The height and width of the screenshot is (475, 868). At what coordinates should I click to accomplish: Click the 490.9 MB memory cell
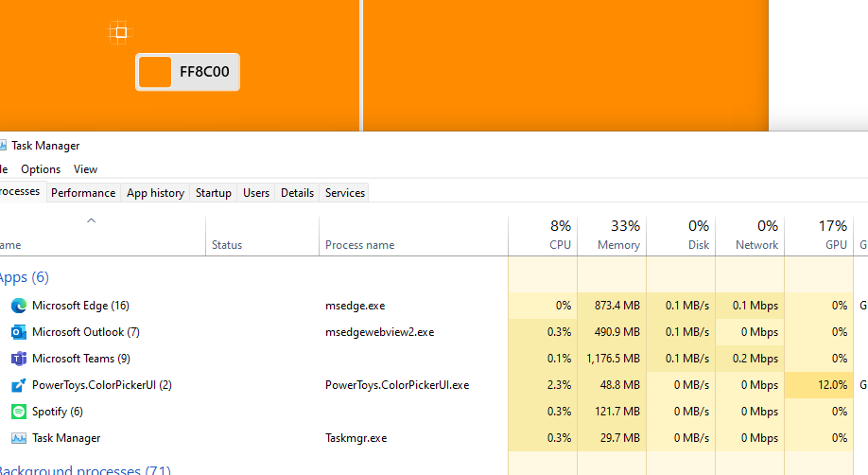click(x=612, y=332)
